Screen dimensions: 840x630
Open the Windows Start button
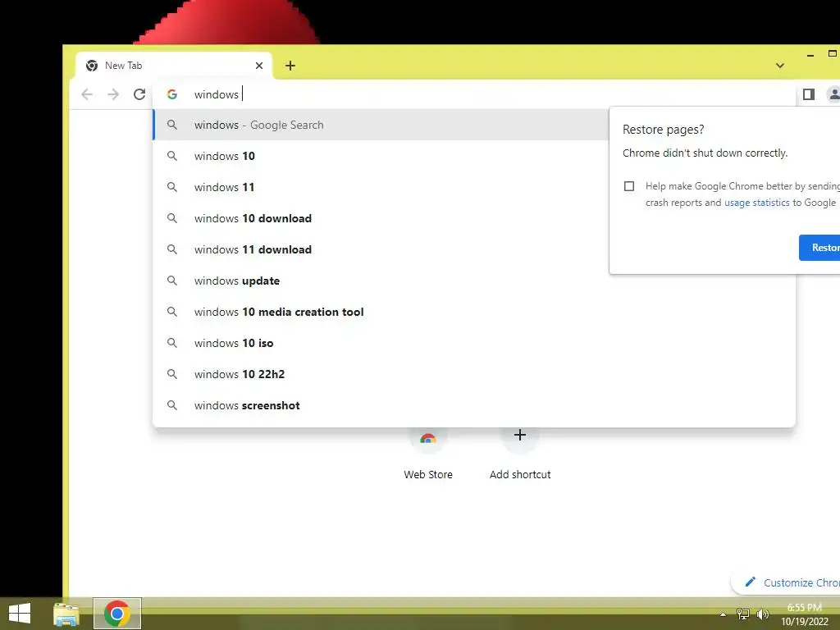click(20, 614)
